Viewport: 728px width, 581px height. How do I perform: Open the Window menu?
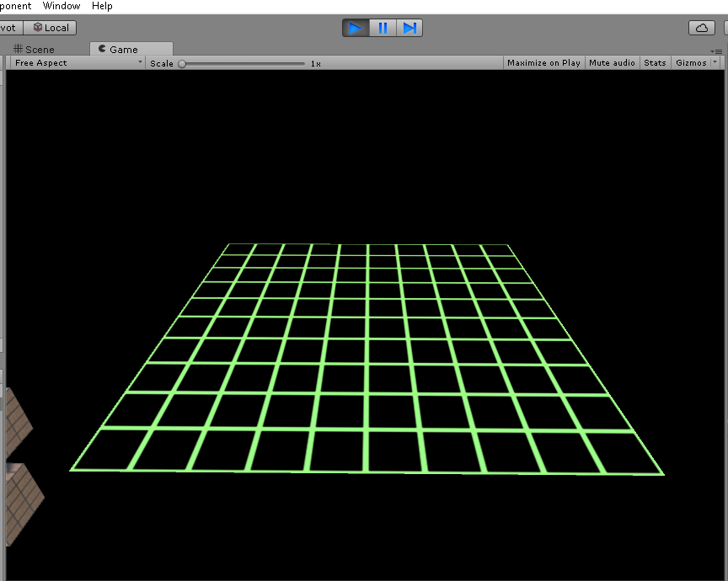pyautogui.click(x=62, y=6)
